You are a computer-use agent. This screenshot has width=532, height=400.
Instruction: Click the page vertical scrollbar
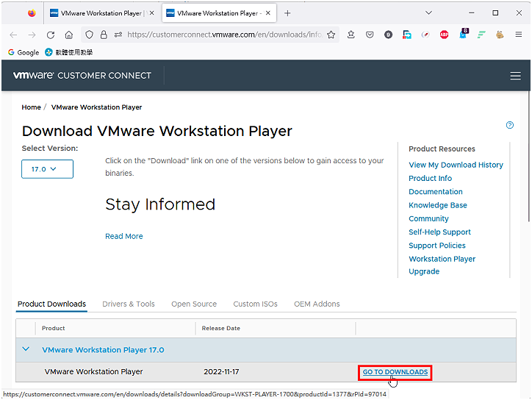click(x=529, y=156)
